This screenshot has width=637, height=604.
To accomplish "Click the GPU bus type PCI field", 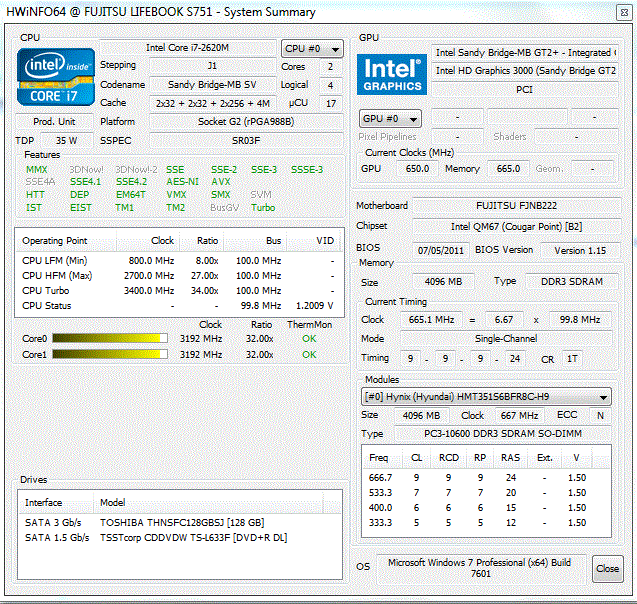I will coord(525,90).
